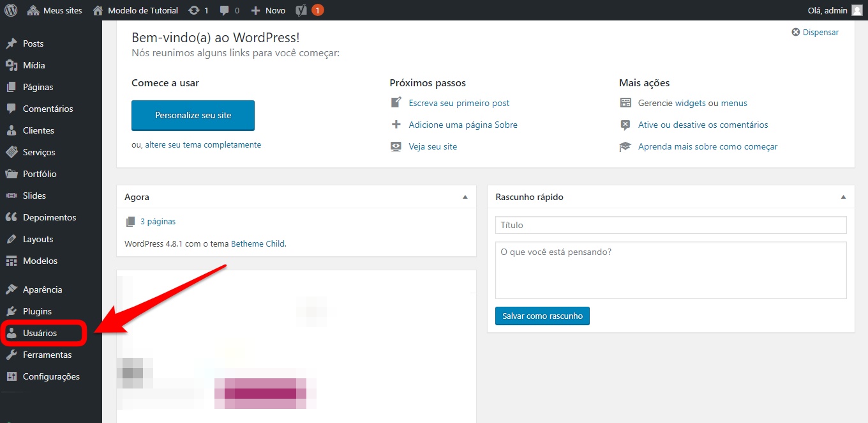Focus the 'O que você está pensando?' textarea
Viewport: 868px width, 423px height.
coord(670,270)
